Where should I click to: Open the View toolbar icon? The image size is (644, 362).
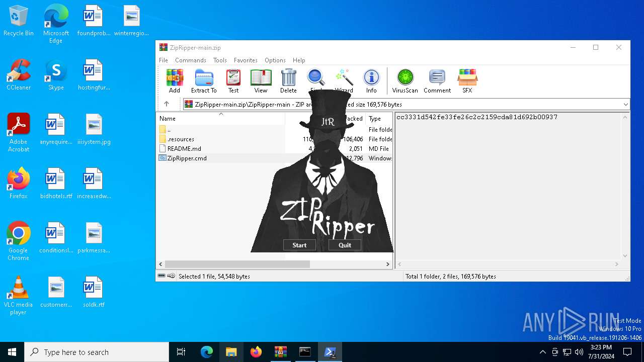pos(261,81)
